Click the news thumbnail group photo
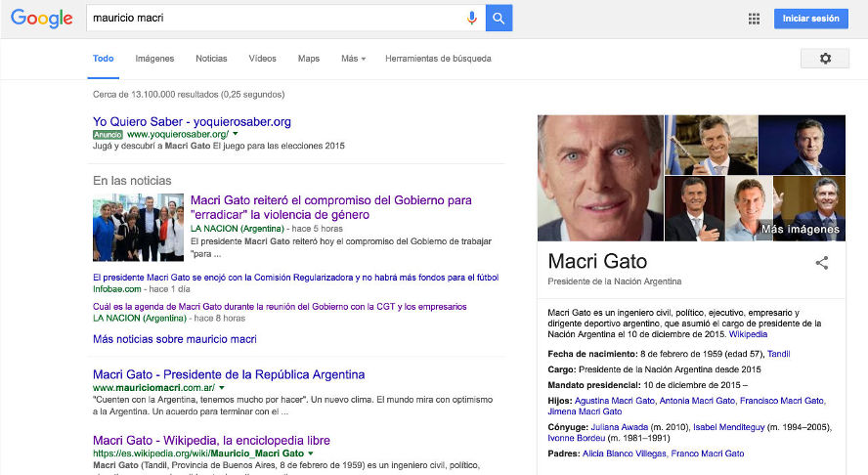Image resolution: width=868 pixels, height=475 pixels. pyautogui.click(x=139, y=228)
